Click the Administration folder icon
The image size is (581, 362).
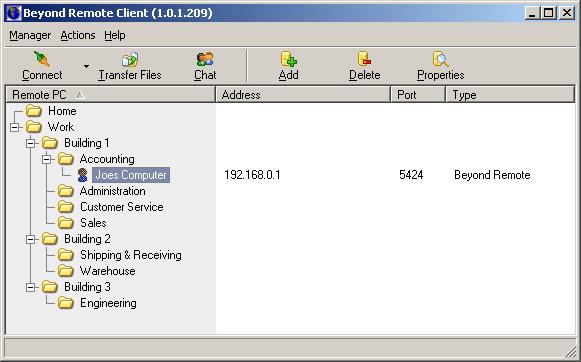coord(66,191)
